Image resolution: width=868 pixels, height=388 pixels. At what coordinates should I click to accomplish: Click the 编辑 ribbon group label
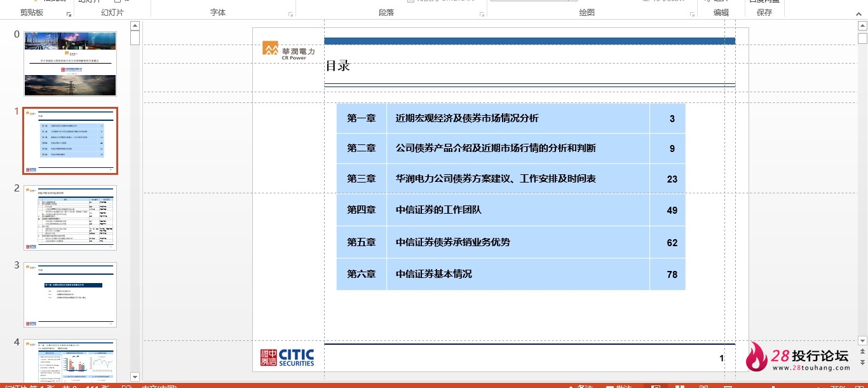coord(721,13)
